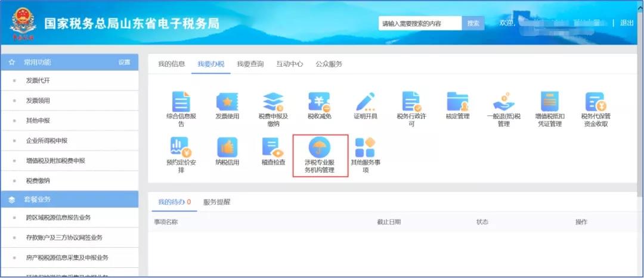This screenshot has width=644, height=278.
Task: Open 增值税抵扣凭证管理 icon
Action: pyautogui.click(x=550, y=102)
